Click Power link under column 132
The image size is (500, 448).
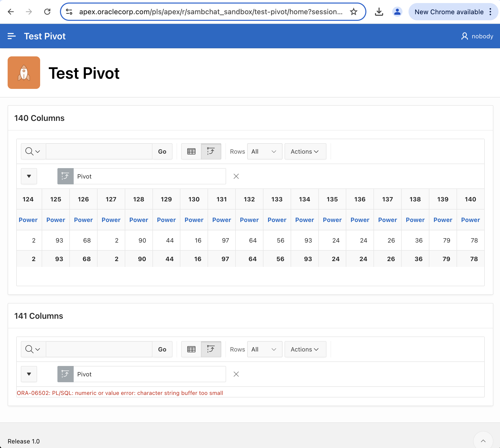pos(249,220)
